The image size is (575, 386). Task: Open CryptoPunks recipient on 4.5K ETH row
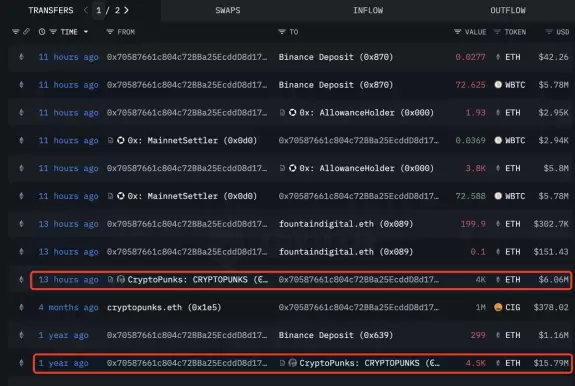[369, 363]
